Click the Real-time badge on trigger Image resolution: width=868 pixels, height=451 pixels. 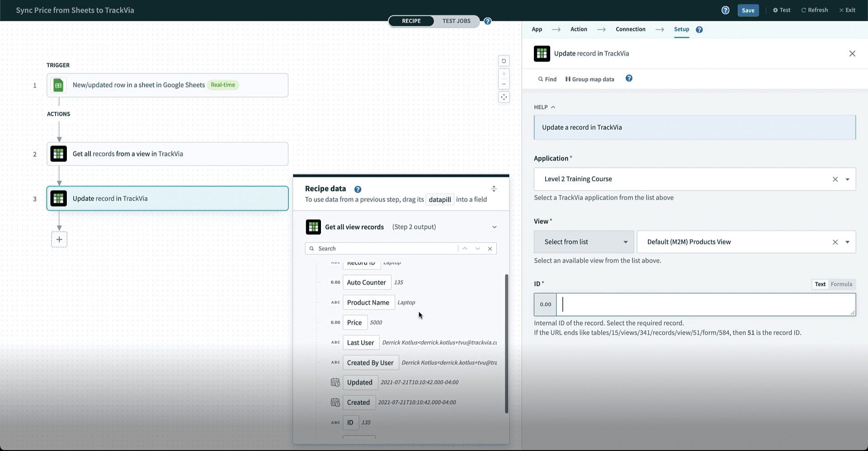[223, 85]
